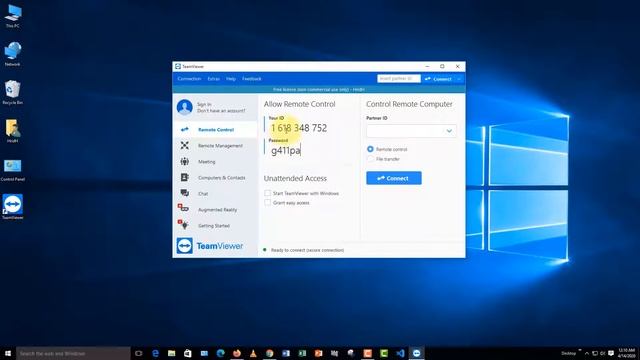Select Recycle Bin desktop icon
This screenshot has width=640, height=360.
click(13, 93)
